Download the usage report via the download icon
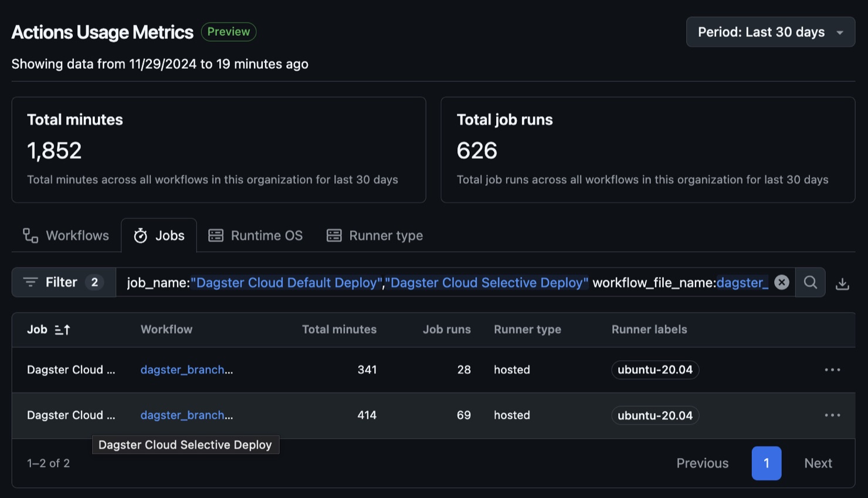The image size is (868, 498). [x=842, y=283]
